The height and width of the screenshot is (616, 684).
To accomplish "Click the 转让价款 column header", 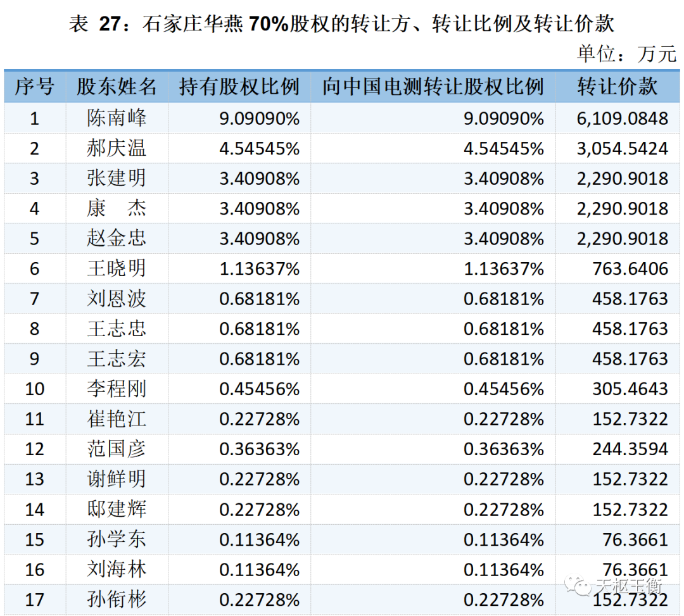I will [617, 87].
